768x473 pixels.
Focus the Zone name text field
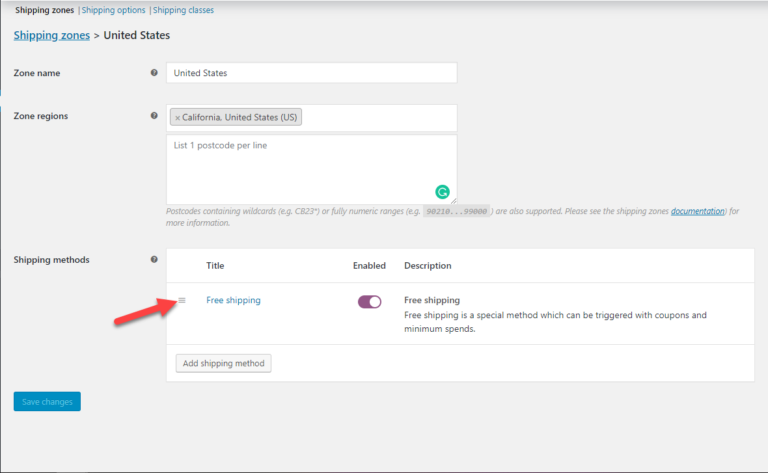311,73
